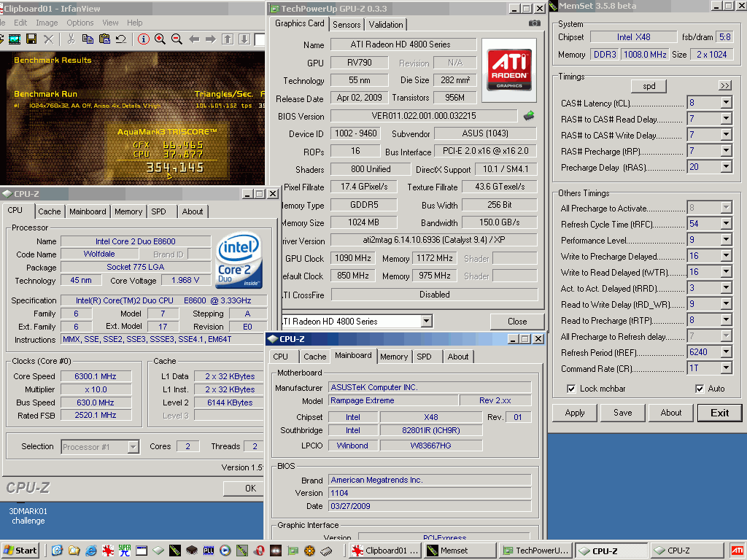The height and width of the screenshot is (560, 747).
Task: Open the SPD tab in CPU-Z Processor window
Action: pyautogui.click(x=158, y=211)
